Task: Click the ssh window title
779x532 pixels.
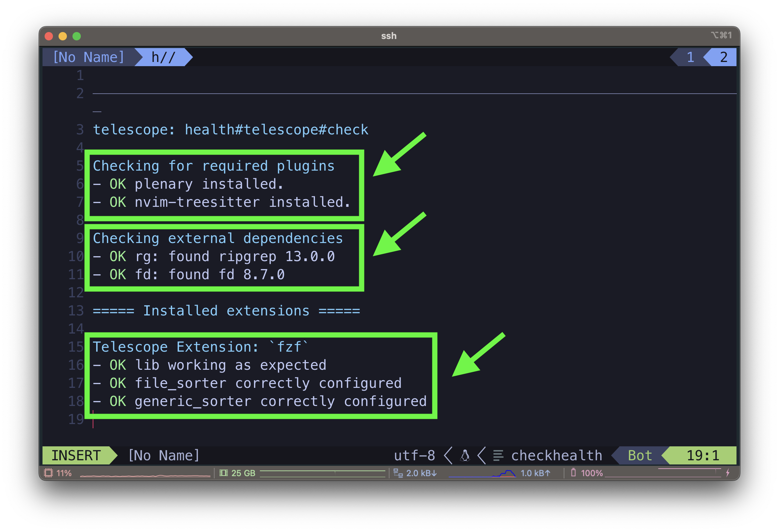Action: pyautogui.click(x=389, y=36)
